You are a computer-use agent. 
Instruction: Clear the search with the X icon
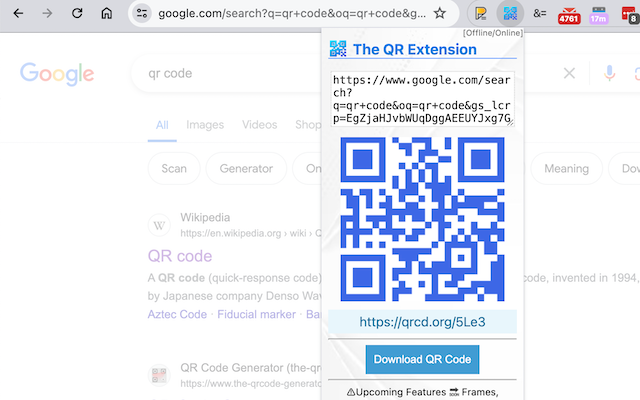pyautogui.click(x=569, y=73)
